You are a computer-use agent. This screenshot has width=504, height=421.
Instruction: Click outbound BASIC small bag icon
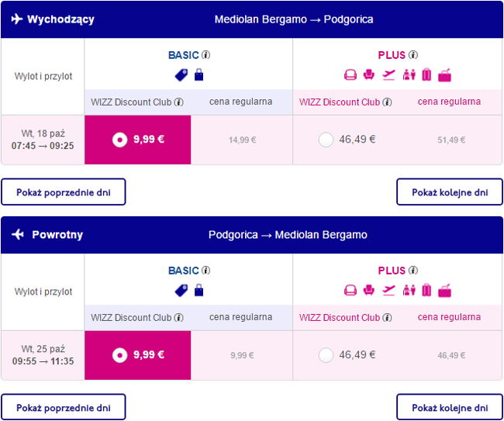click(x=198, y=75)
